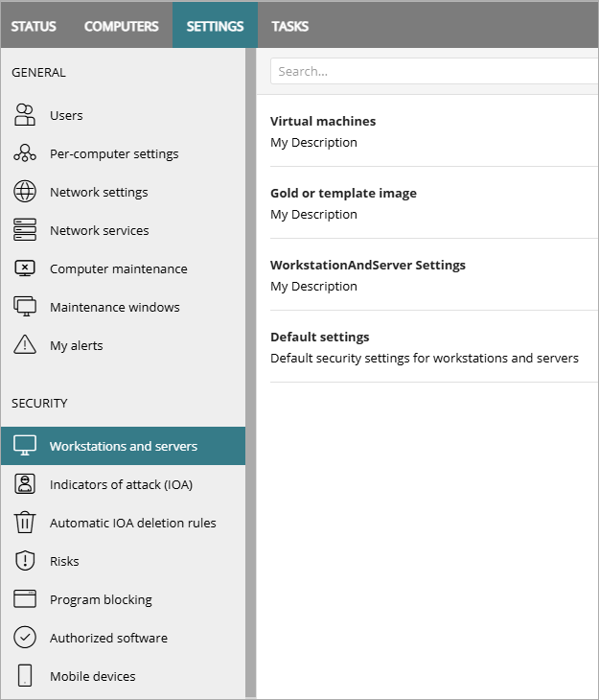Click the Computer maintenance monitor icon
This screenshot has width=599, height=700.
tap(25, 268)
